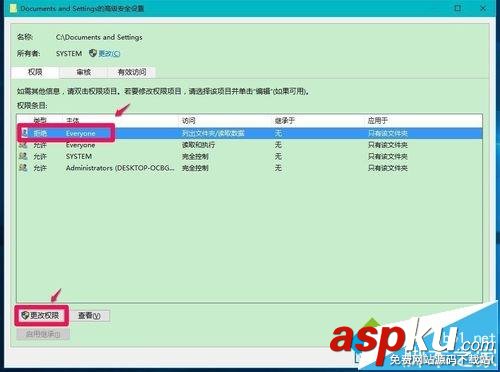Click 无 in the 拒绝 Everyone row

click(278, 133)
